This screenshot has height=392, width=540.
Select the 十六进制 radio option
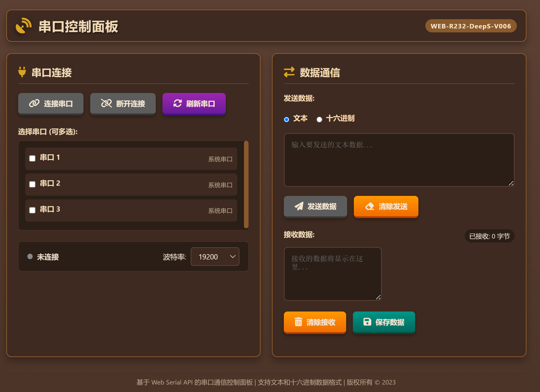(319, 120)
